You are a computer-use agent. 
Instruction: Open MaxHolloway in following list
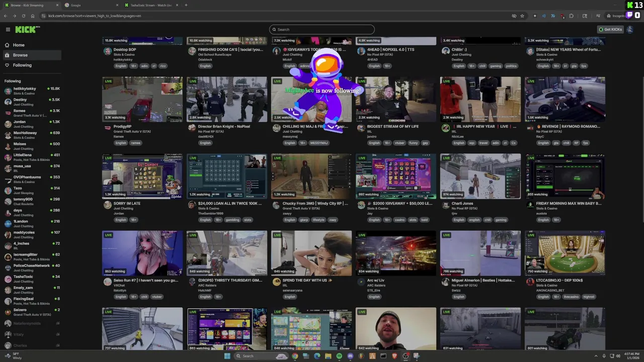[31, 135]
